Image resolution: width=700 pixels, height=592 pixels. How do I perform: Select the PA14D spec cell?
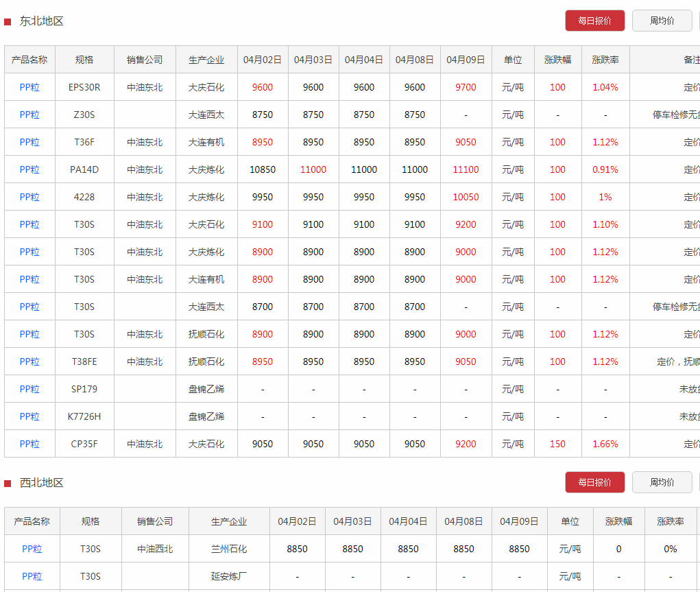coord(84,169)
